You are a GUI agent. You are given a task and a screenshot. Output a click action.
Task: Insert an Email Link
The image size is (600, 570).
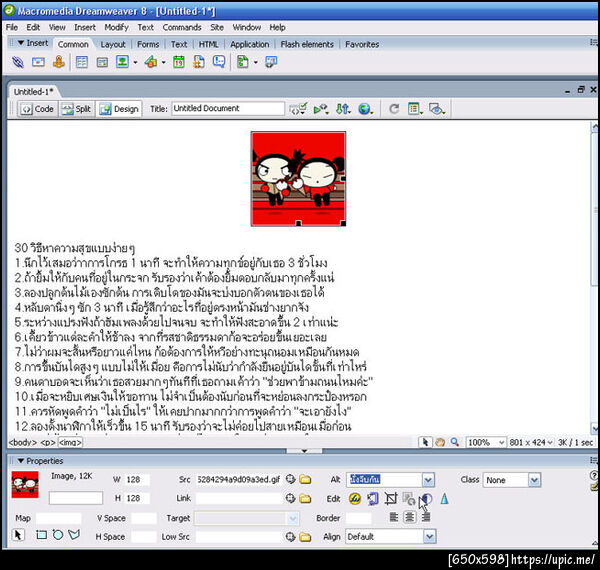point(38,62)
